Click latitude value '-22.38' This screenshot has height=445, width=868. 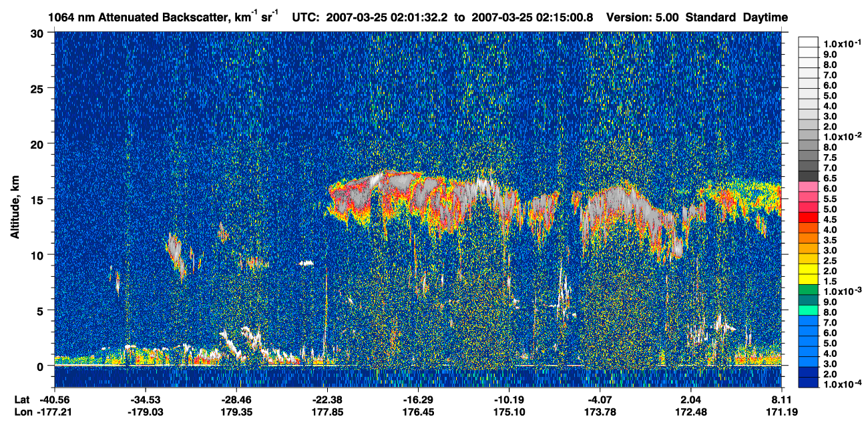tap(327, 399)
